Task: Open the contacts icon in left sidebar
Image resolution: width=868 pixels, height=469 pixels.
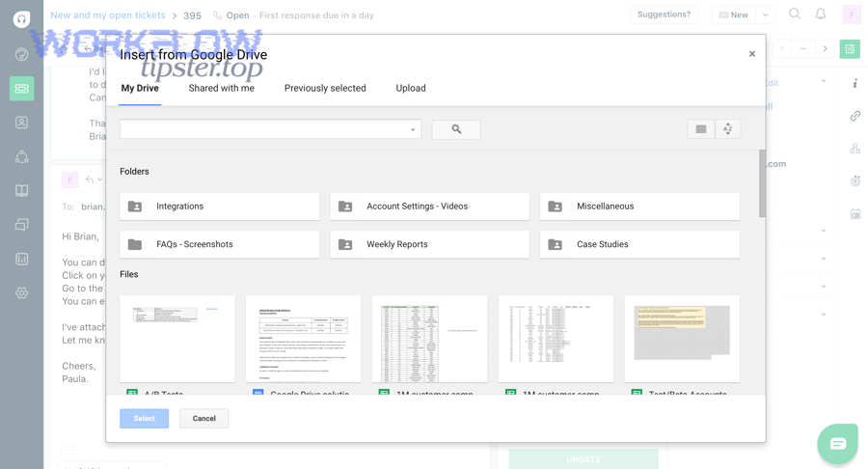Action: (x=21, y=123)
